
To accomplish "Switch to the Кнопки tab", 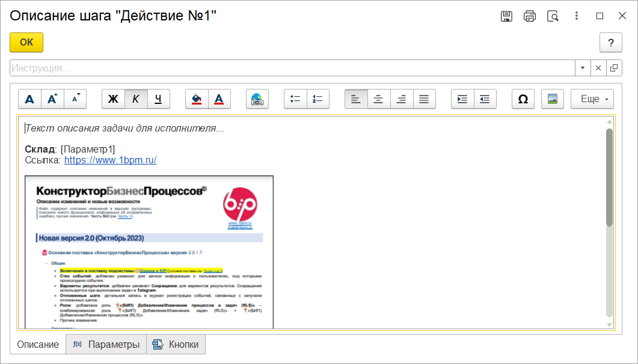I will pyautogui.click(x=176, y=345).
